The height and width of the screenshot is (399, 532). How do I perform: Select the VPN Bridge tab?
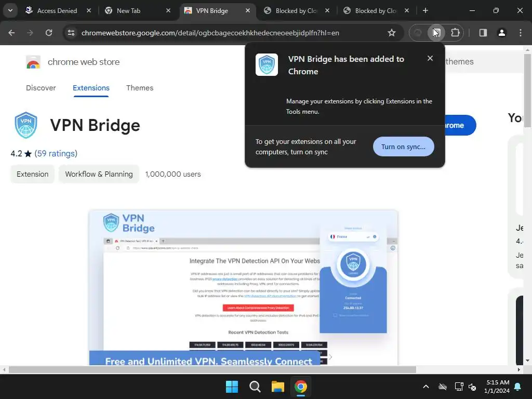pos(212,10)
